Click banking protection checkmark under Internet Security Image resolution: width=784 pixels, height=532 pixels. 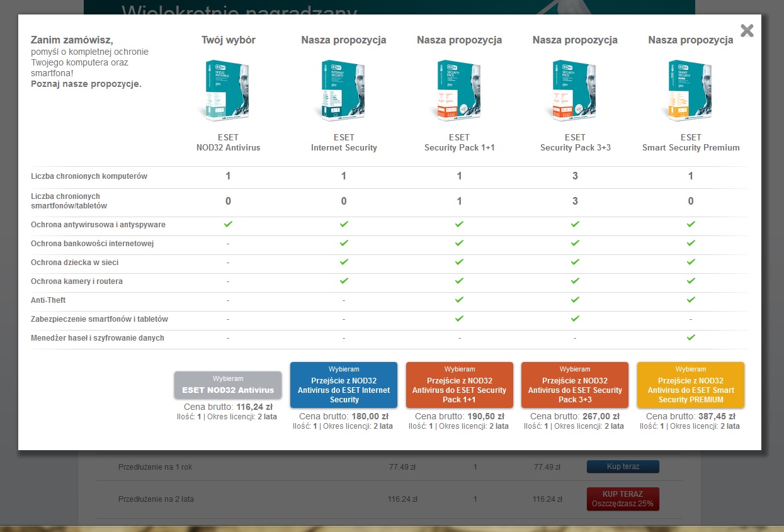344,243
